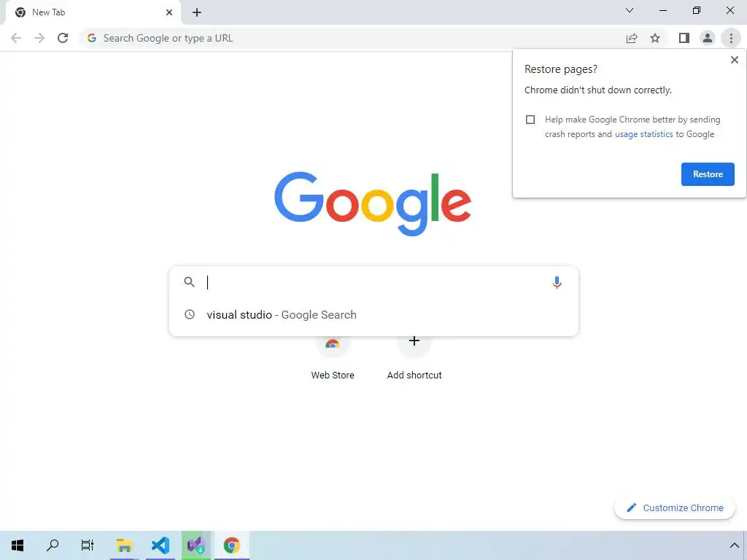The width and height of the screenshot is (747, 560).
Task: Open the Chrome profile avatar
Action: tap(708, 38)
